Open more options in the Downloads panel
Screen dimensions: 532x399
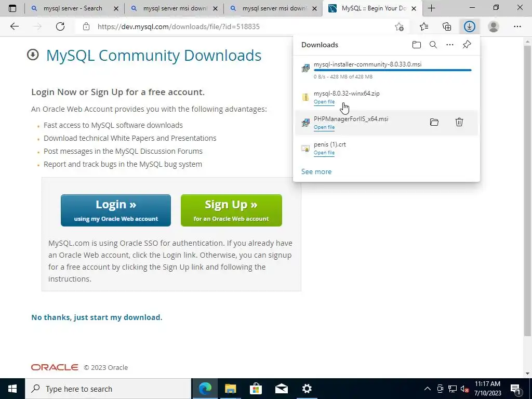(x=450, y=45)
